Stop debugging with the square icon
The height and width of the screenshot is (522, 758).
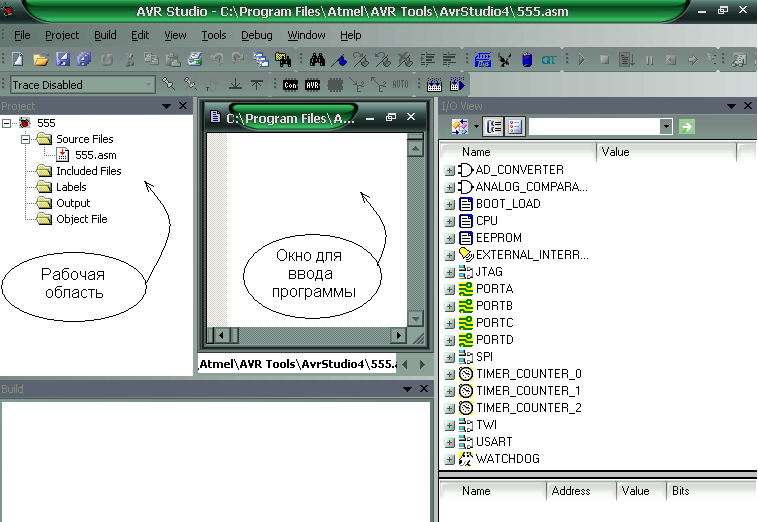coord(604,60)
